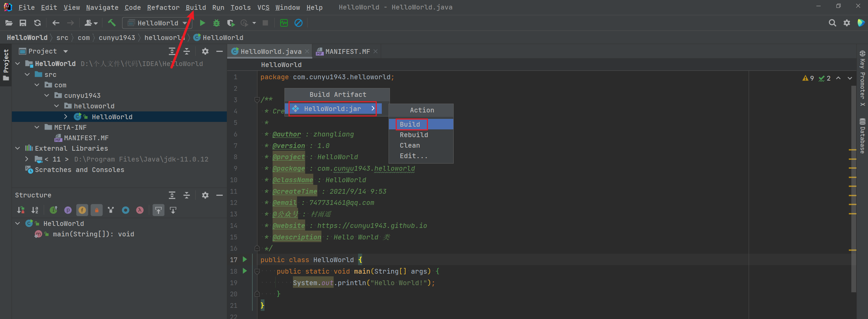Expand the jdk-11.0.12 external library
Viewport: 868px width, 319px height.
[26, 159]
